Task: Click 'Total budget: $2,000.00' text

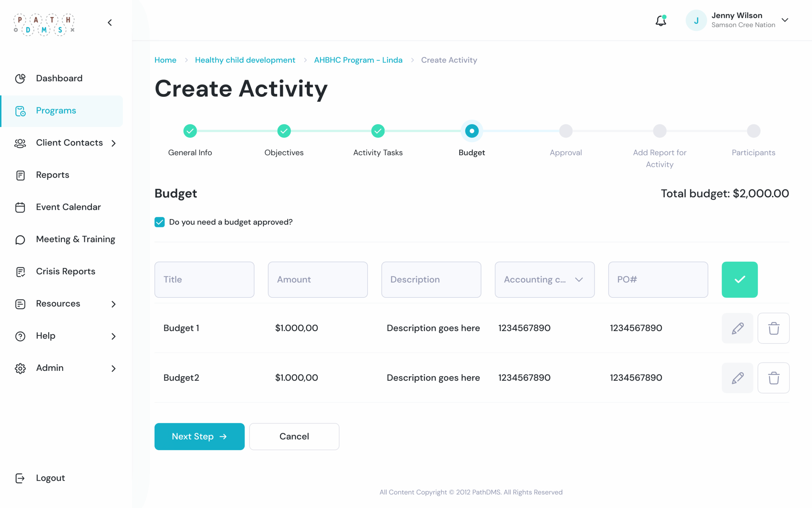Action: pos(725,194)
